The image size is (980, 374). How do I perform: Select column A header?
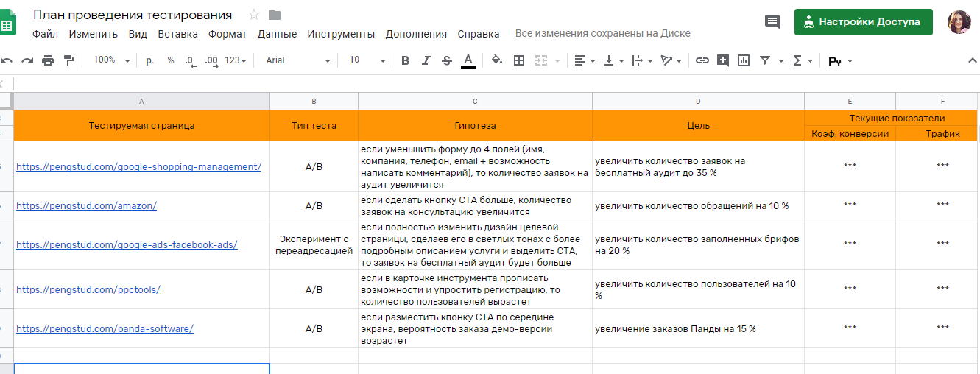pyautogui.click(x=141, y=102)
